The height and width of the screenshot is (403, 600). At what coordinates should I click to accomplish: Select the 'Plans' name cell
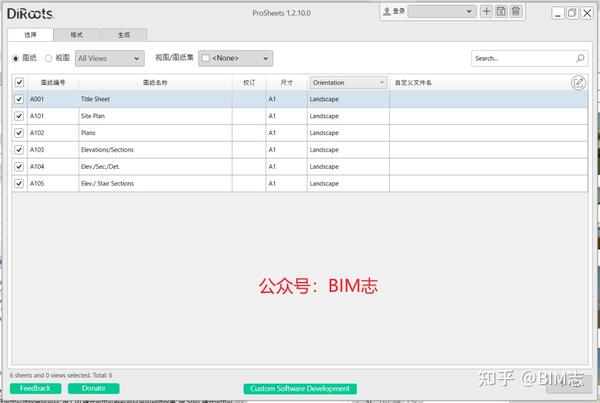click(x=155, y=133)
